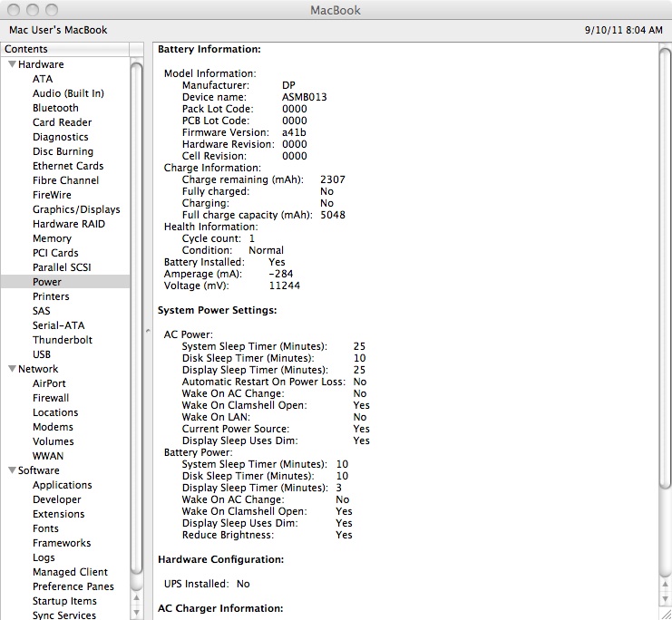The height and width of the screenshot is (620, 672).
Task: Select Volumes under Network
Action: (54, 441)
